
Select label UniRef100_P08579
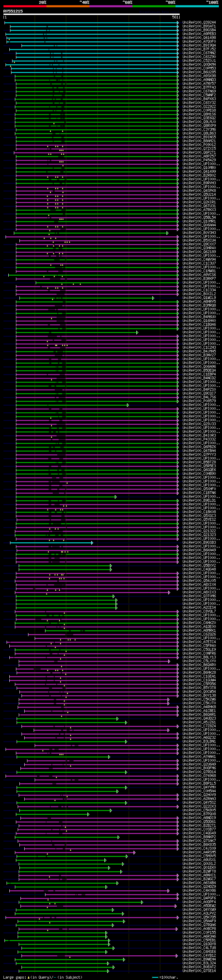(x=199, y=401)
